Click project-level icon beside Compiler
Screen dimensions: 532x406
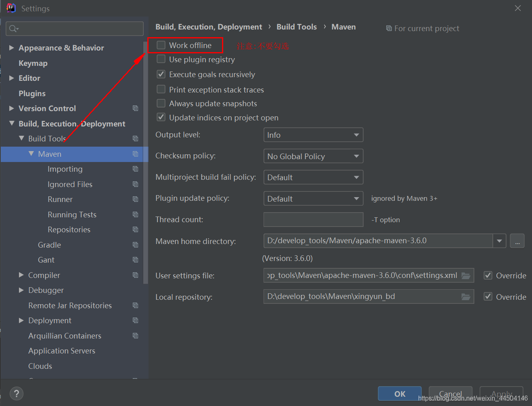click(135, 275)
